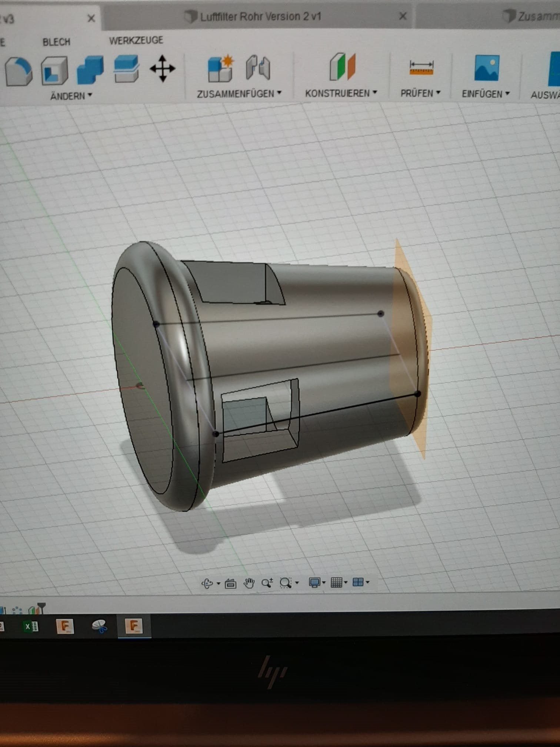Open the ÄNDERN dropdown menu
The image size is (560, 747).
click(x=71, y=96)
